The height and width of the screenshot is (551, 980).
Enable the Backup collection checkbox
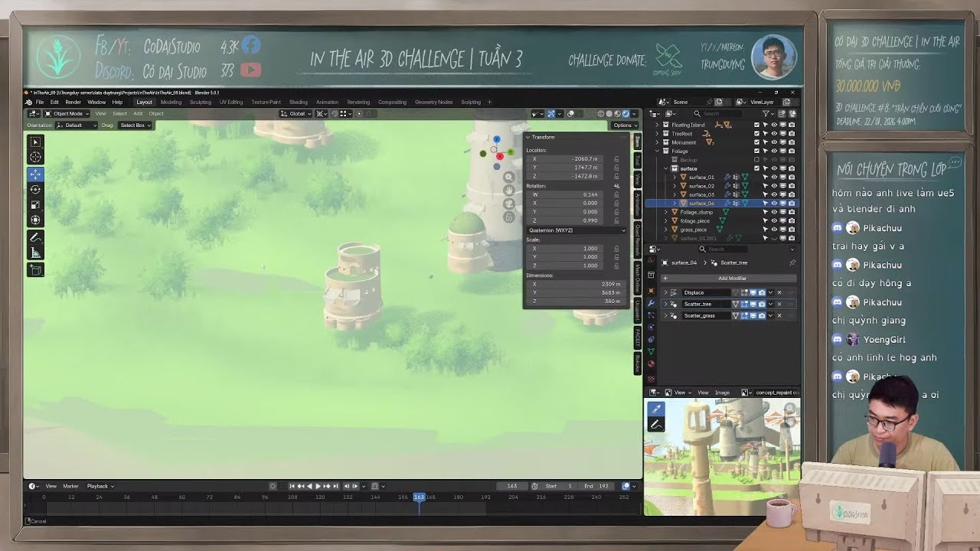coord(757,160)
